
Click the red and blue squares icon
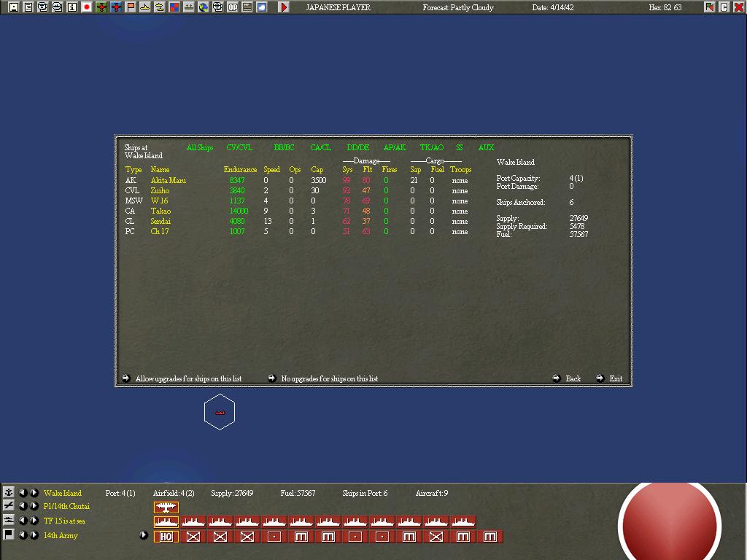174,7
